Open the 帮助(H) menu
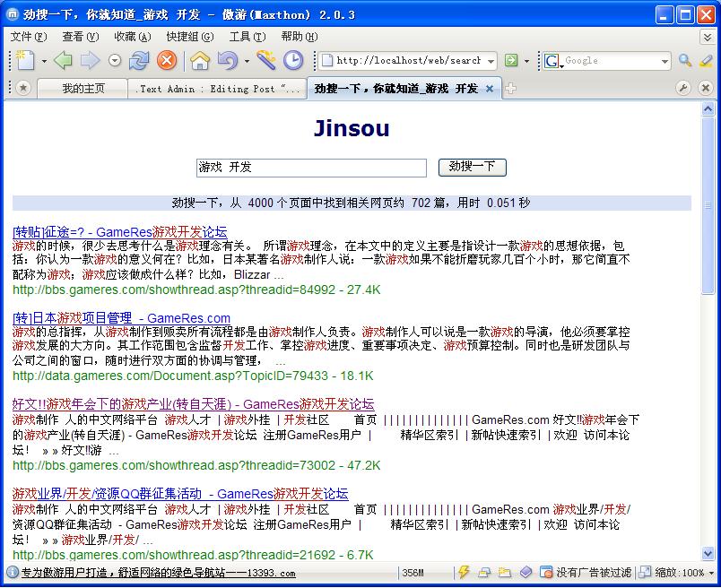Screen dimensions: 721x588 300,37
